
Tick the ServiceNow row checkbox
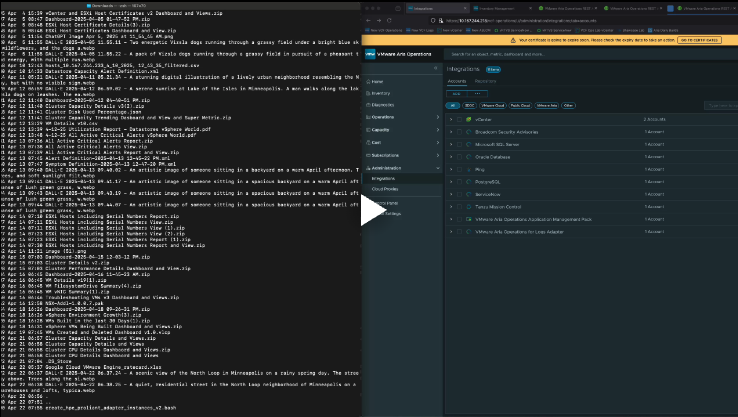tap(459, 194)
